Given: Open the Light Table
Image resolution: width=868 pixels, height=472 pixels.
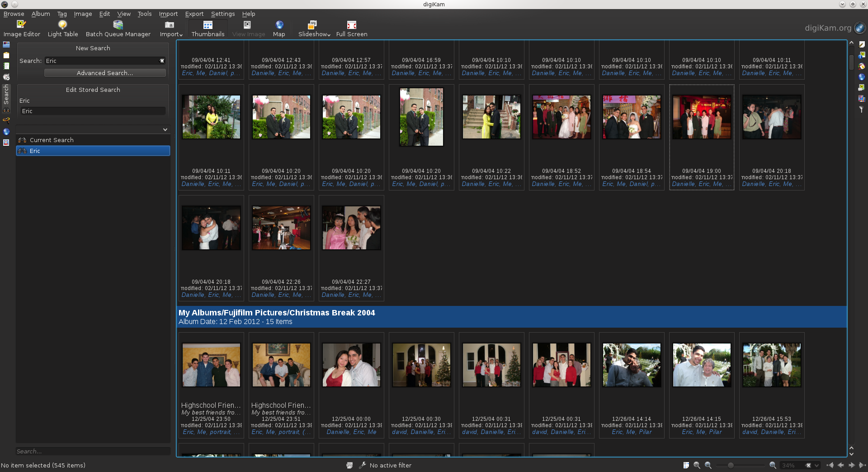Looking at the screenshot, I should [x=63, y=29].
